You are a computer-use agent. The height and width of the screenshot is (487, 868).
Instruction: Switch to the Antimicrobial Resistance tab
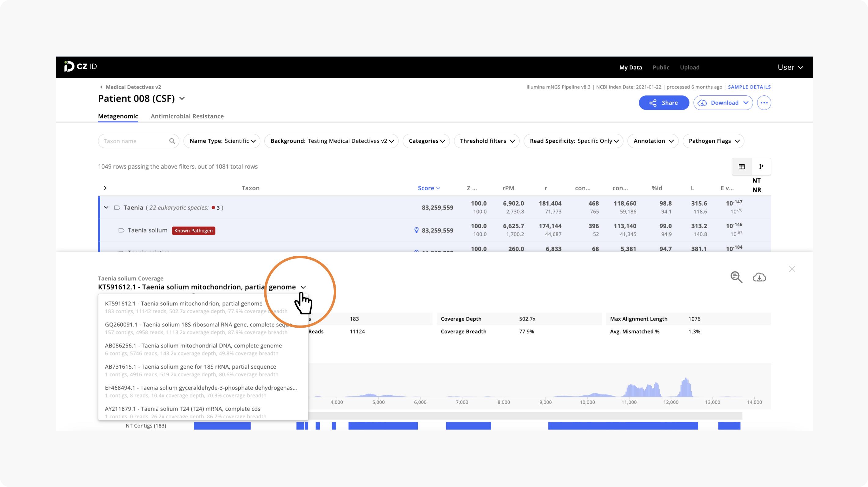(x=187, y=116)
